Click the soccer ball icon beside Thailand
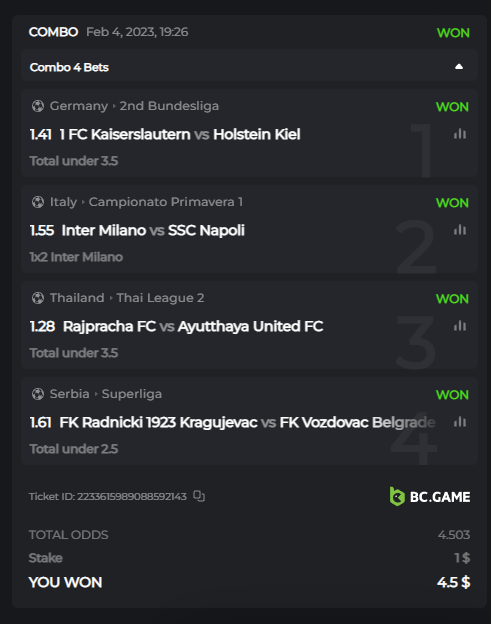 pyautogui.click(x=38, y=298)
